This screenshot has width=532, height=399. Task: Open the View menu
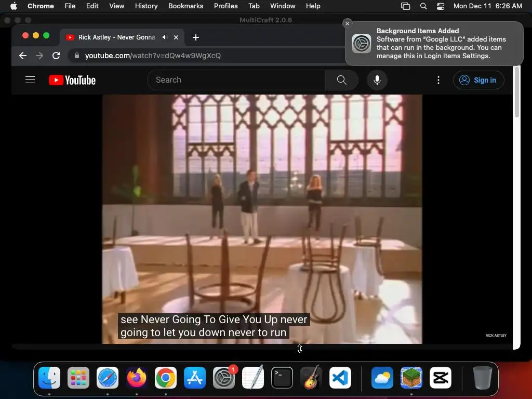(117, 6)
